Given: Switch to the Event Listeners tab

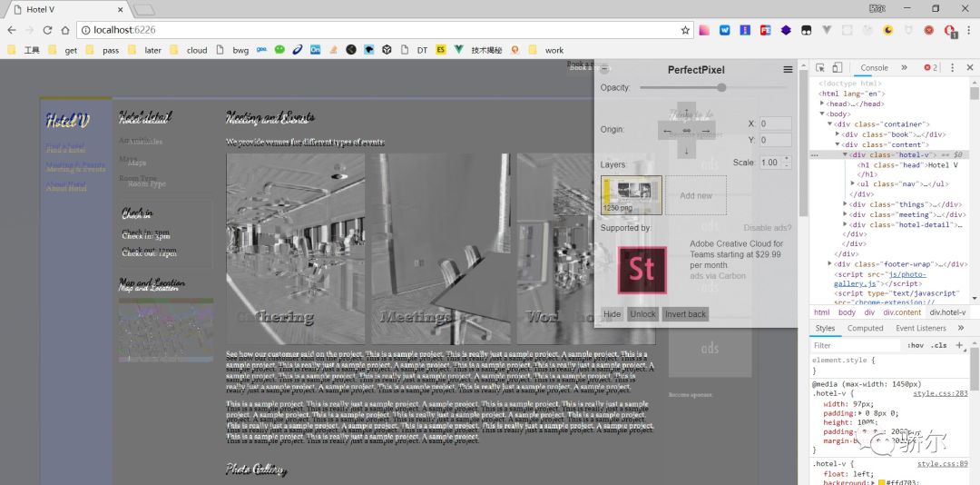Looking at the screenshot, I should click(x=921, y=328).
